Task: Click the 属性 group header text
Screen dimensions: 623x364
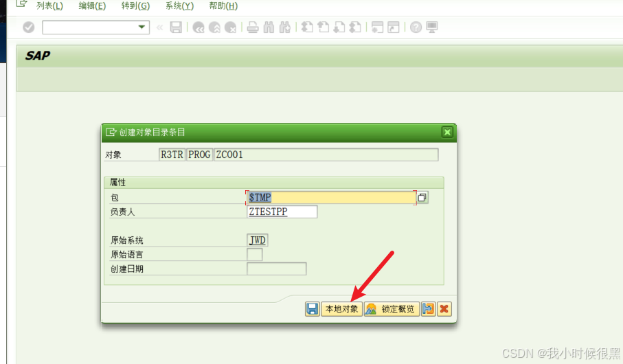Action: [117, 183]
